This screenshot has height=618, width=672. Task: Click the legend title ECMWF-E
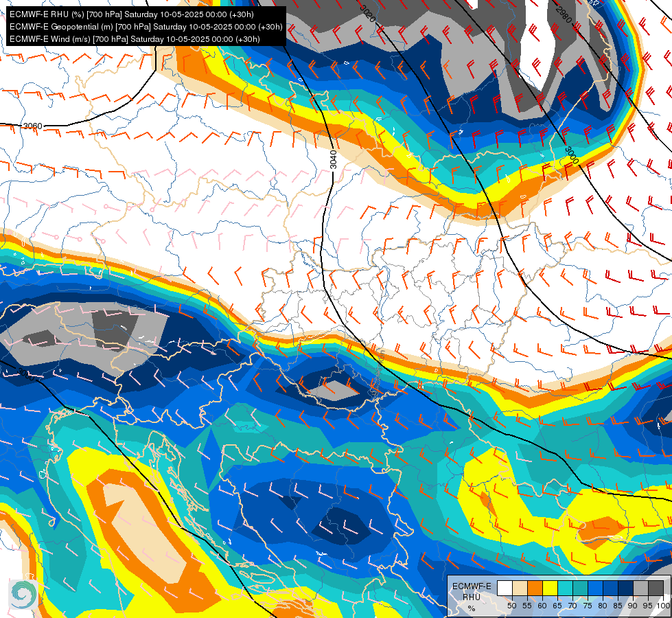coord(472,586)
